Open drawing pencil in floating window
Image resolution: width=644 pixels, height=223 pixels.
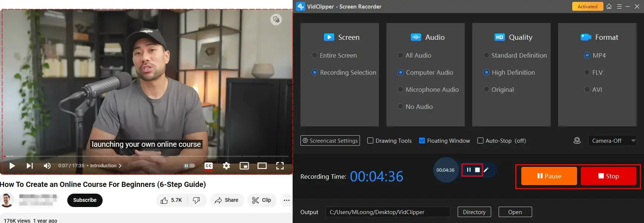[486, 170]
